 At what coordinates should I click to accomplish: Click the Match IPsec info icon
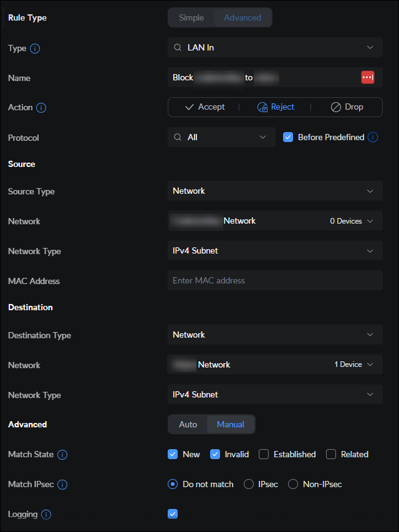tap(62, 485)
